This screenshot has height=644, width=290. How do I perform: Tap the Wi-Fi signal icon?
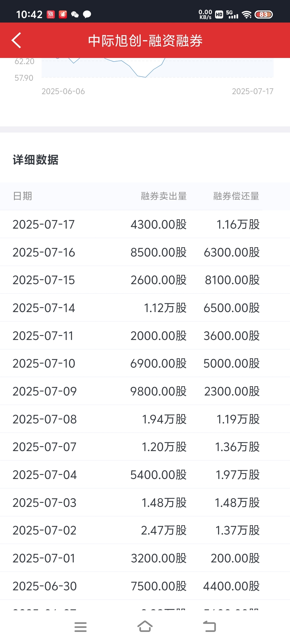tap(247, 14)
